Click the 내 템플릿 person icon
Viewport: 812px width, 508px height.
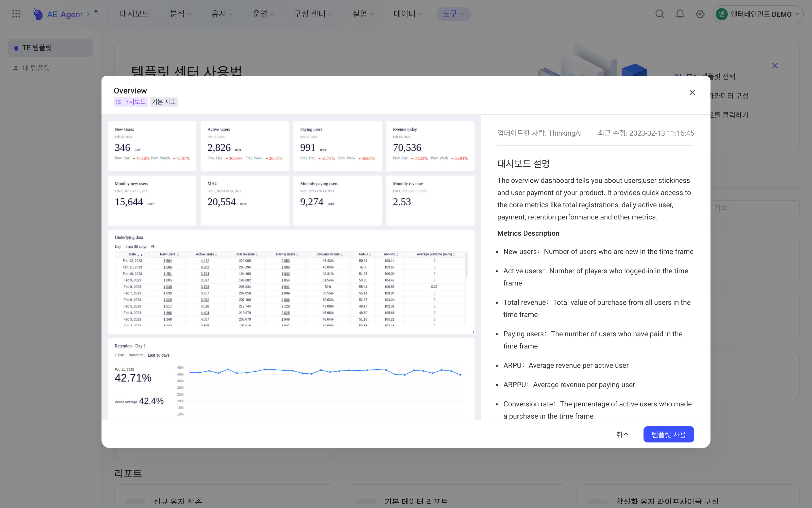pos(15,68)
